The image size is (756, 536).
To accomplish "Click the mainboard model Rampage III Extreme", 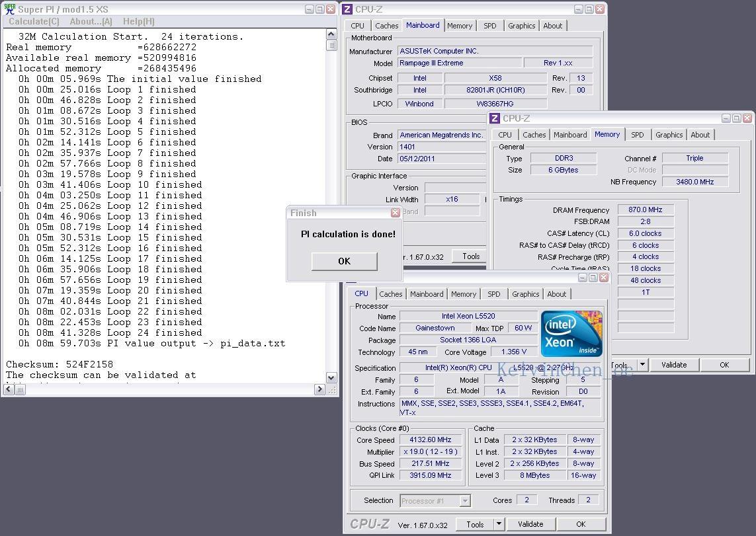I will (460, 63).
